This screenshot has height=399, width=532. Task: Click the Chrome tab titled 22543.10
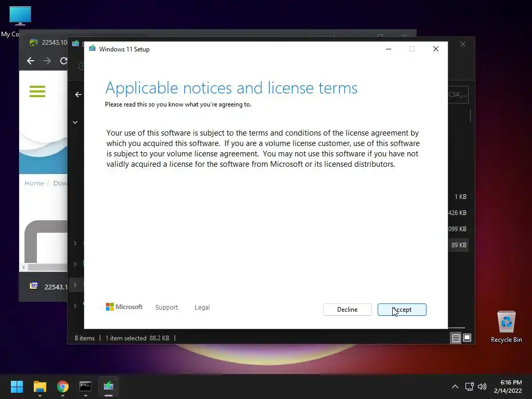(x=48, y=43)
